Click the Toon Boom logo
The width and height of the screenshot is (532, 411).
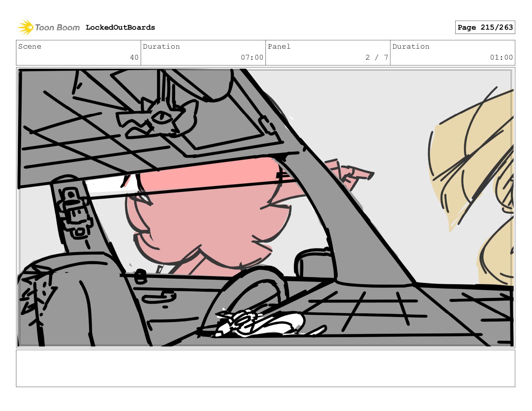click(x=48, y=27)
